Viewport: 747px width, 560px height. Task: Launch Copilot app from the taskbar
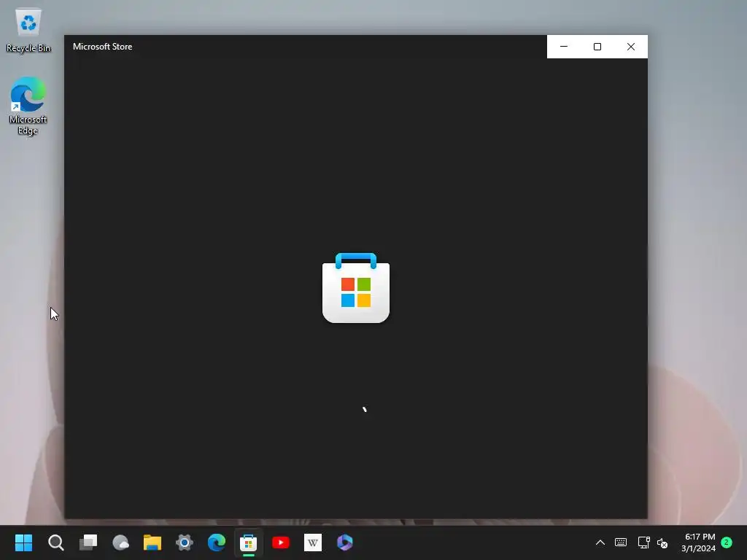click(x=345, y=542)
